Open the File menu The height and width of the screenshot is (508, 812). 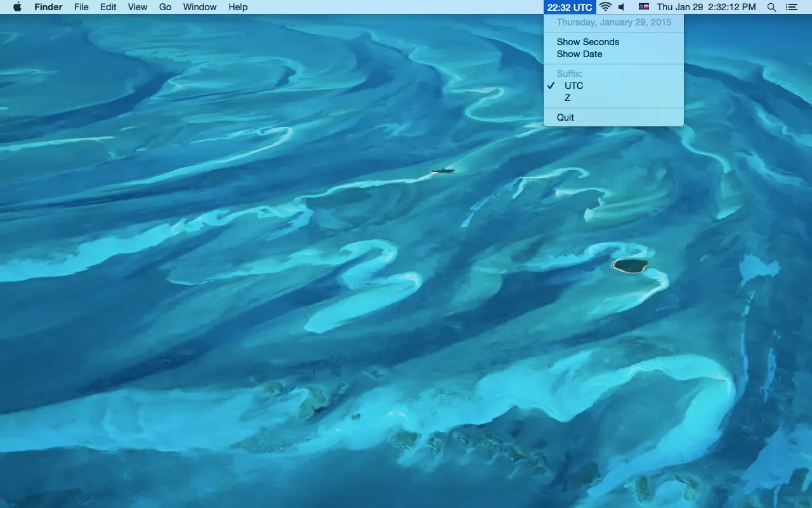[x=81, y=7]
